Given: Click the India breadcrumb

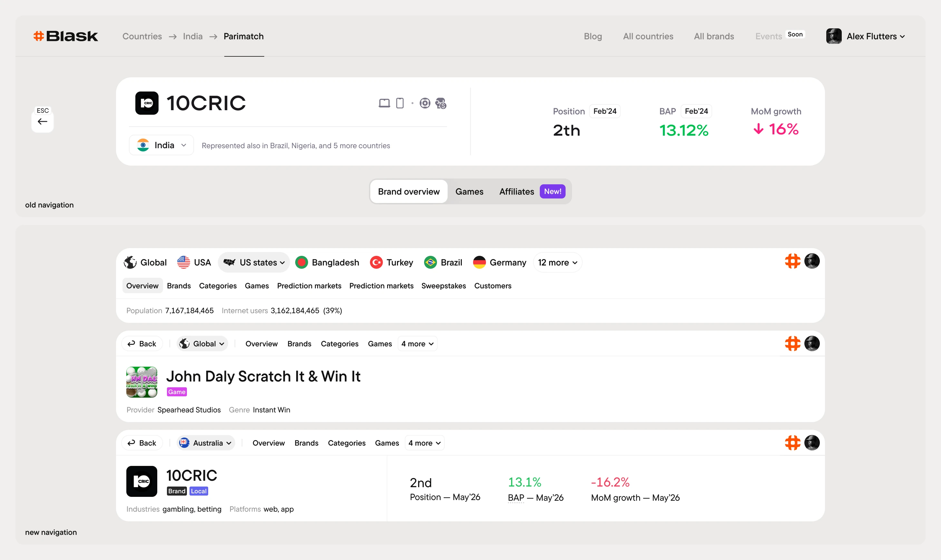Looking at the screenshot, I should click(x=193, y=36).
